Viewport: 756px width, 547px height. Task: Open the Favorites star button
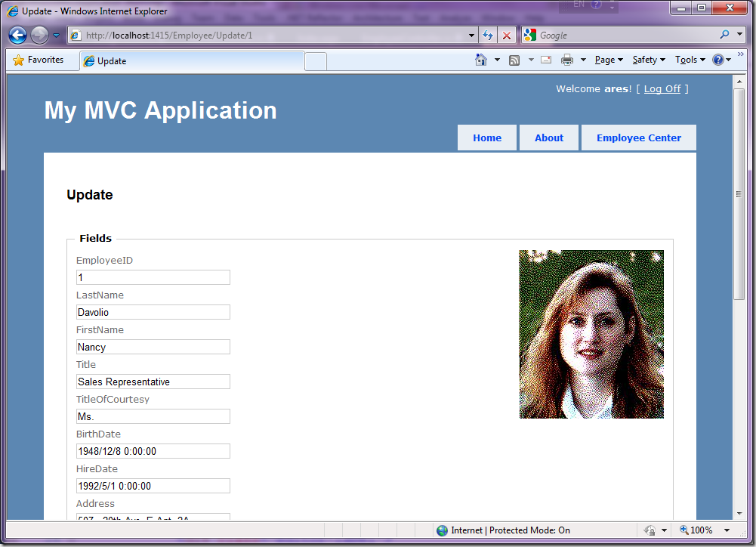pos(39,60)
